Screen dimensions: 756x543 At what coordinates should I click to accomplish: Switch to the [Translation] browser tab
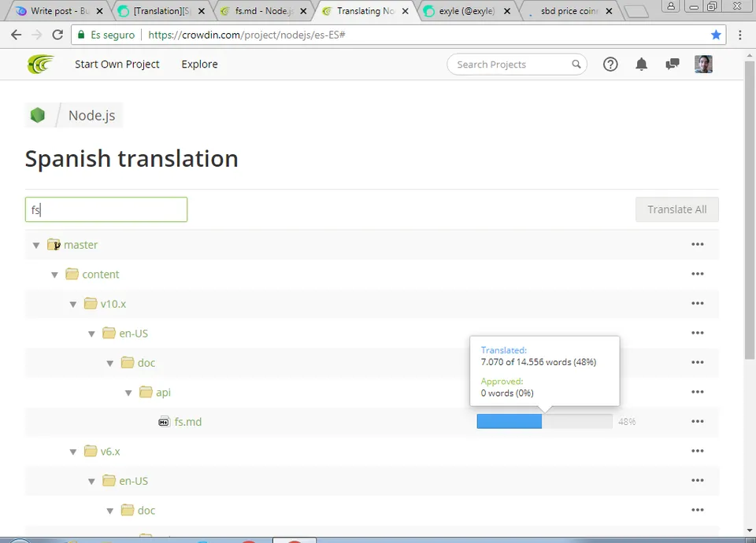161,10
